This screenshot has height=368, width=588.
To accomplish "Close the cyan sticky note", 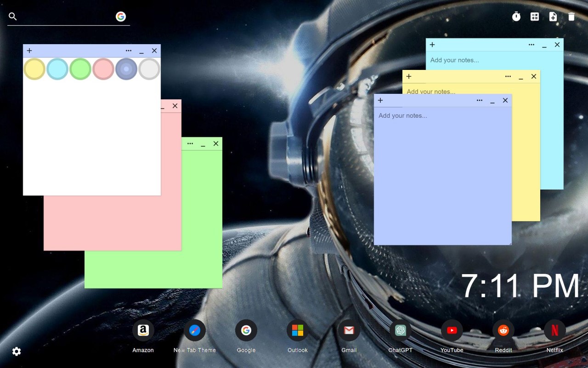I will click(557, 45).
